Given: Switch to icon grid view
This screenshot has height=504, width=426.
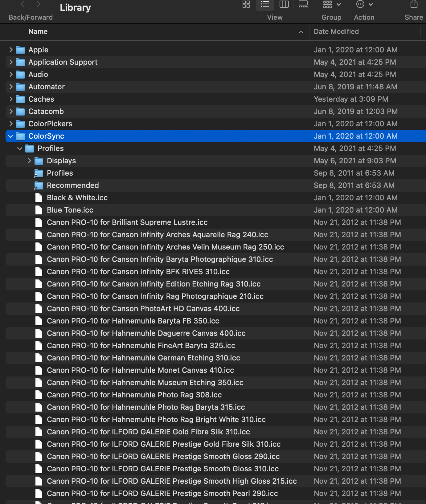Looking at the screenshot, I should 246,4.
